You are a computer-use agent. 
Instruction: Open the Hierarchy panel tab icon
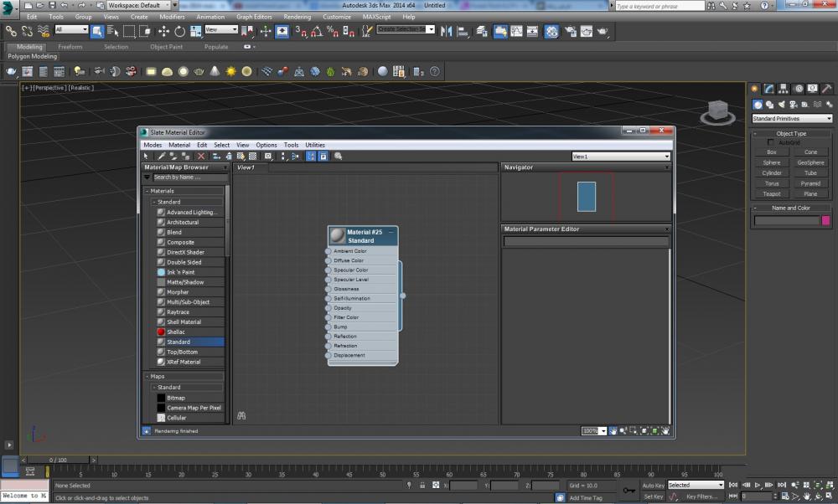784,89
